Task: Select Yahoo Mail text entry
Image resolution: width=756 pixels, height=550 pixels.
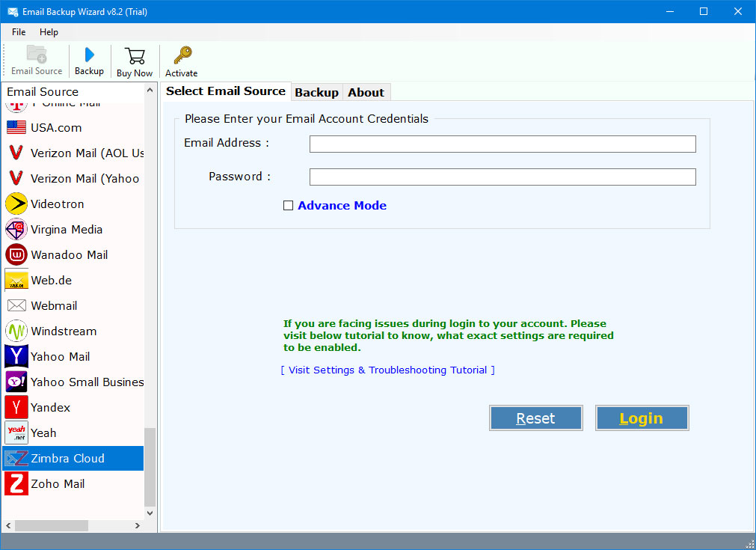Action: [x=61, y=356]
